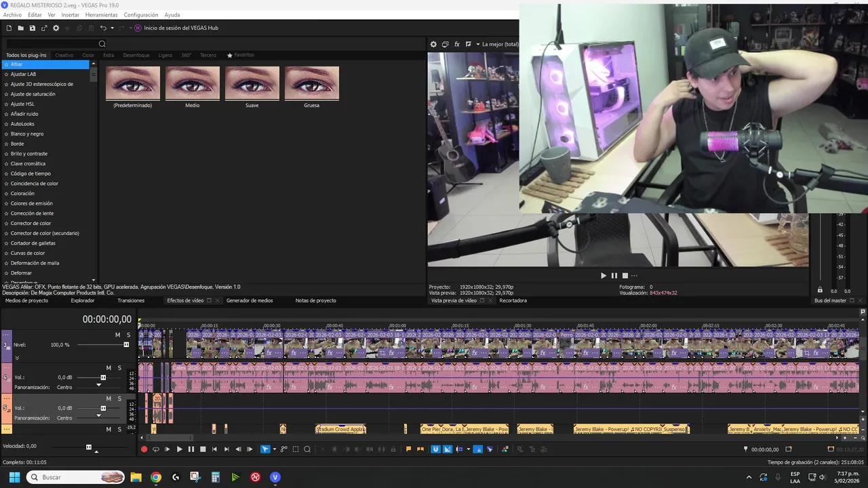The height and width of the screenshot is (488, 868).
Task: Open the Herramientas menu
Action: tap(101, 14)
